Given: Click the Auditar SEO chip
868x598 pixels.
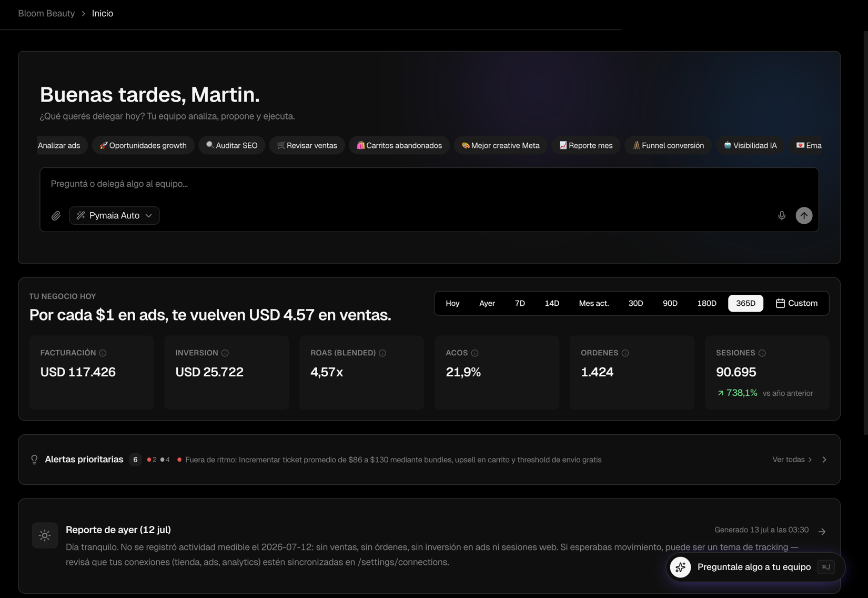Looking at the screenshot, I should pyautogui.click(x=232, y=145).
